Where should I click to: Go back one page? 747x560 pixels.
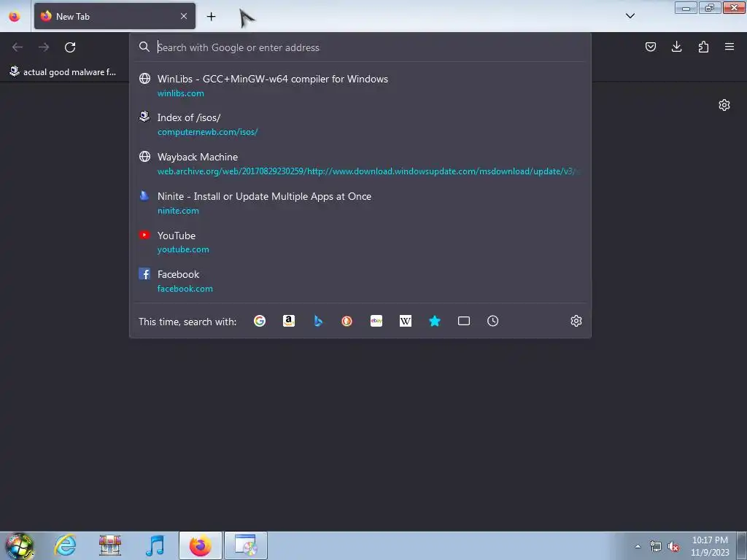click(18, 47)
